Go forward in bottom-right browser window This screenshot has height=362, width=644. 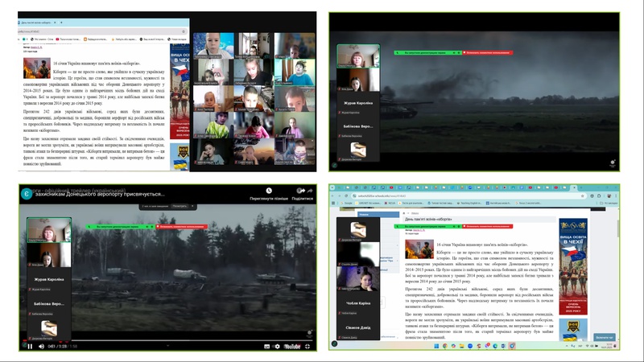coord(339,195)
